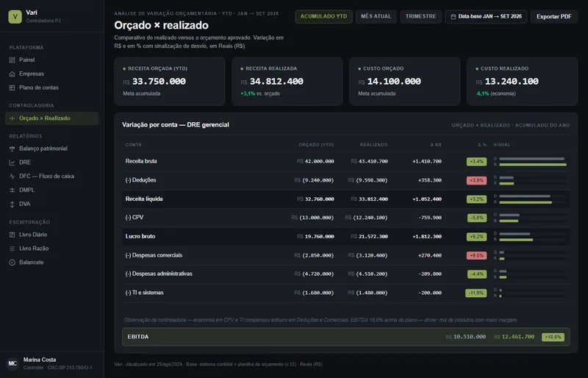Screen dimensions: 588x378
Task: Click the -11,9% badge on TI e sistemas
Action: [476, 293]
